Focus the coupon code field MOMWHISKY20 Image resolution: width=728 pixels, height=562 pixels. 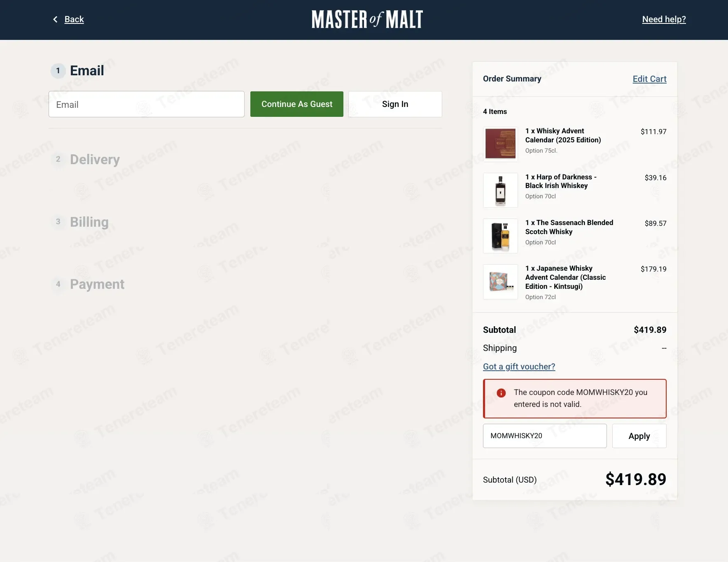coord(545,436)
